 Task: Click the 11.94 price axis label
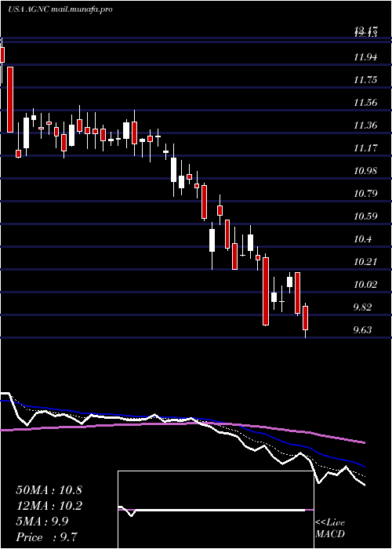click(x=365, y=57)
